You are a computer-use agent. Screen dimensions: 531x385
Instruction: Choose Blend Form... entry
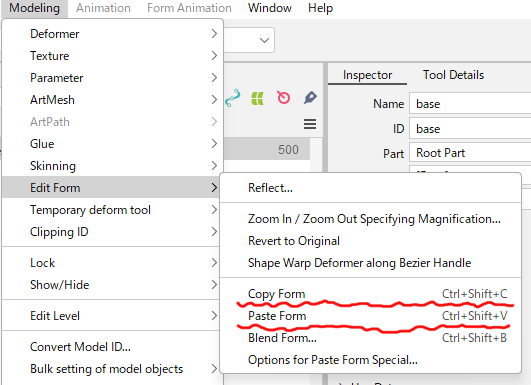pos(370,338)
